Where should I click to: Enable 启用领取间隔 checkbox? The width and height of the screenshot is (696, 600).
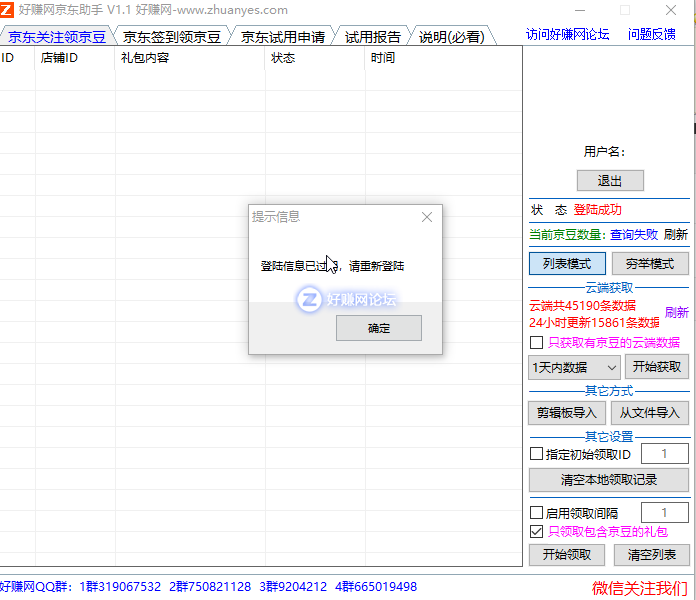pos(536,513)
